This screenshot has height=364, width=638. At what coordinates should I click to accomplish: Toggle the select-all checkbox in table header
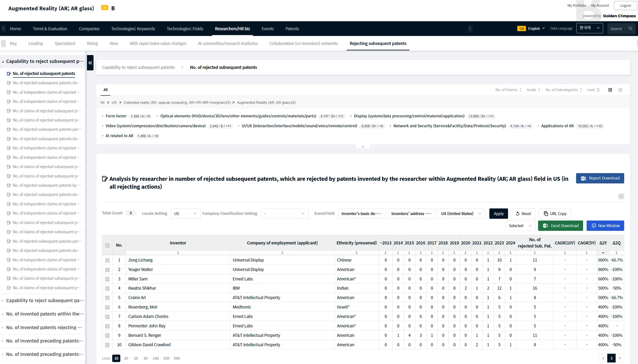point(107,245)
